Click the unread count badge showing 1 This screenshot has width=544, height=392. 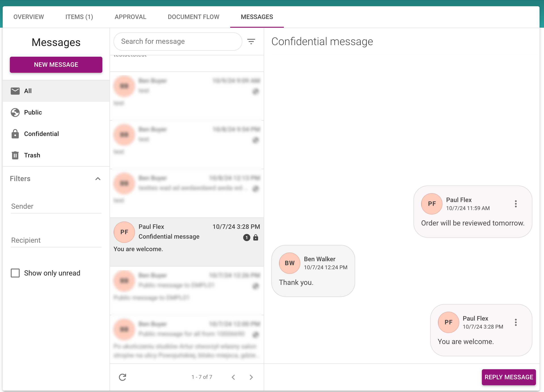pos(246,238)
